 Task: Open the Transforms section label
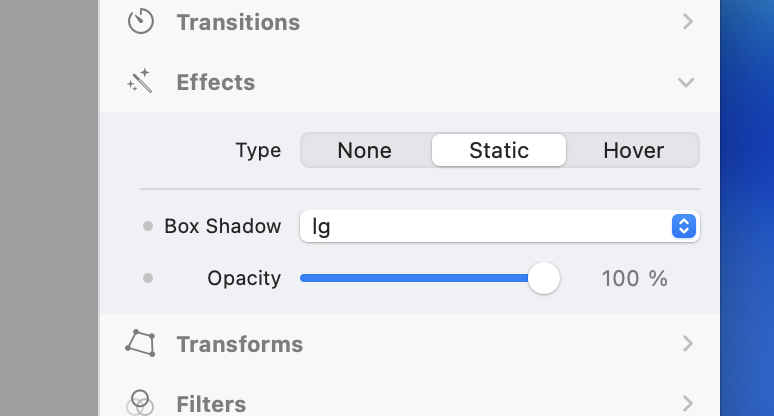(x=240, y=344)
